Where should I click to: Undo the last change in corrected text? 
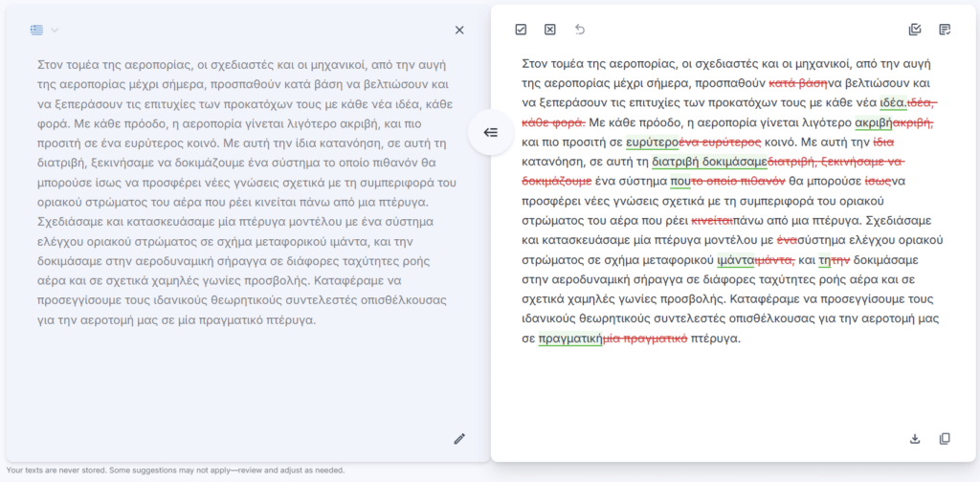579,30
